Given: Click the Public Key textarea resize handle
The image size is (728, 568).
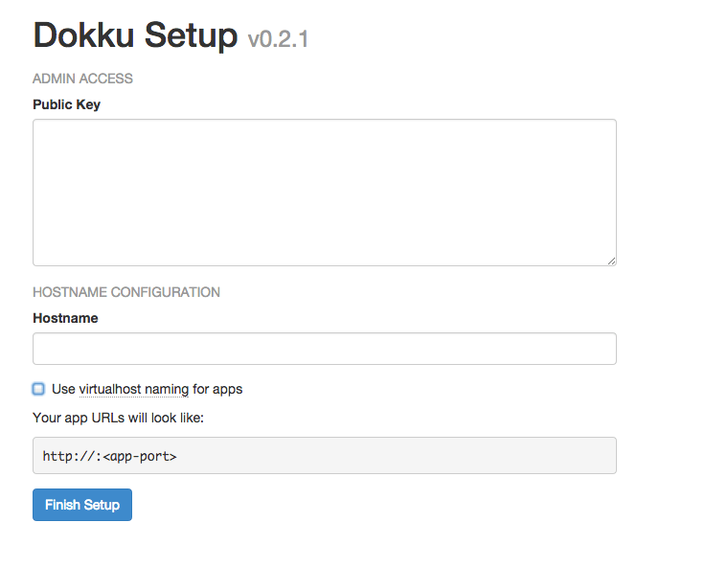Looking at the screenshot, I should coord(611,260).
